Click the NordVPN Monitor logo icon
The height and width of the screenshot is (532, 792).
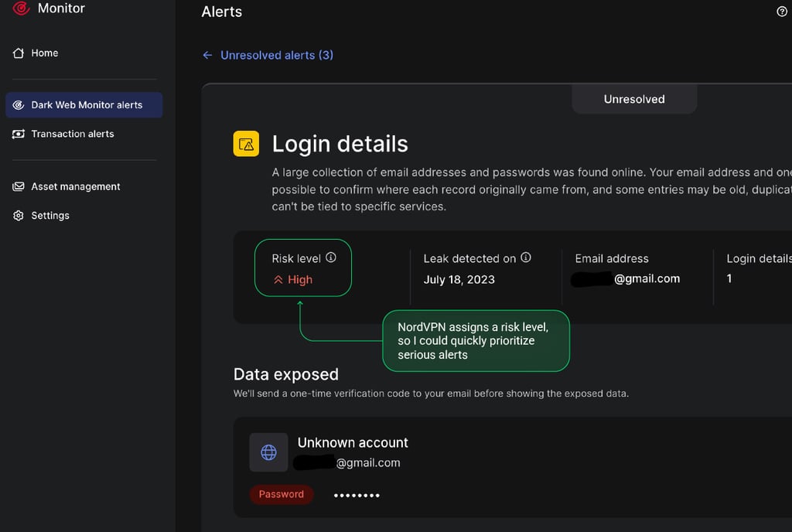point(21,8)
